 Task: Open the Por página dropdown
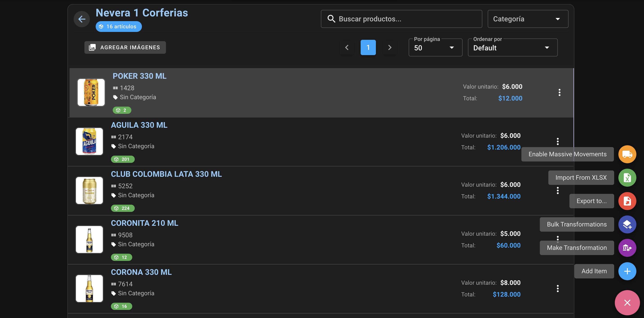(435, 48)
